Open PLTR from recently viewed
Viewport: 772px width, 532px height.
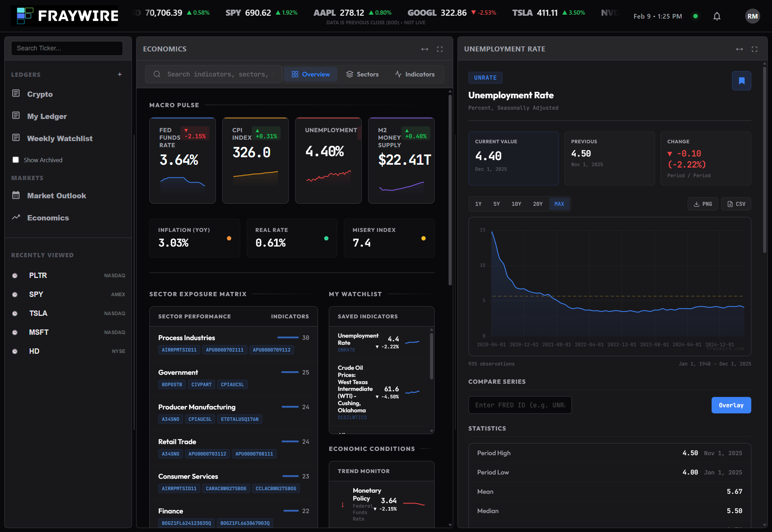[x=38, y=275]
